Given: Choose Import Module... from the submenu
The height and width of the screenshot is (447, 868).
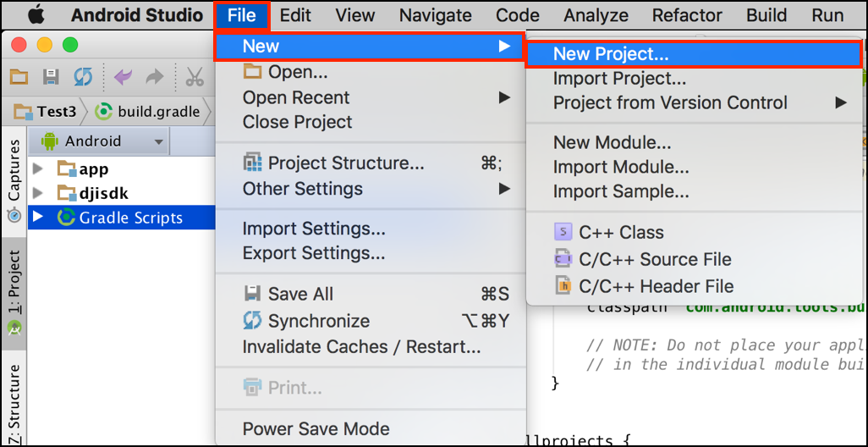Looking at the screenshot, I should pyautogui.click(x=621, y=168).
